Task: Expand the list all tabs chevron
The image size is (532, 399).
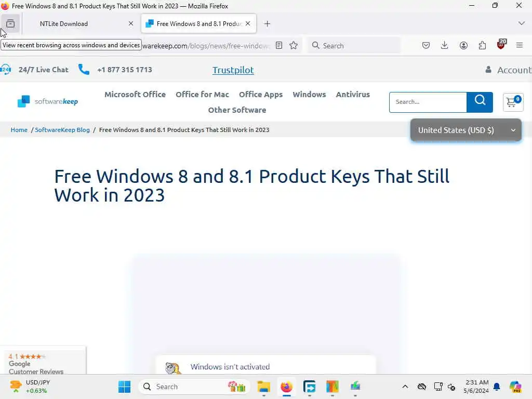Action: [522, 23]
